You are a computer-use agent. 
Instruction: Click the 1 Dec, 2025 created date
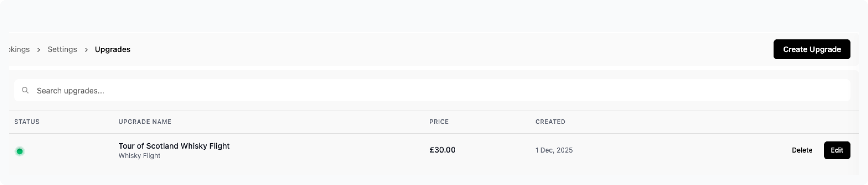(x=554, y=150)
